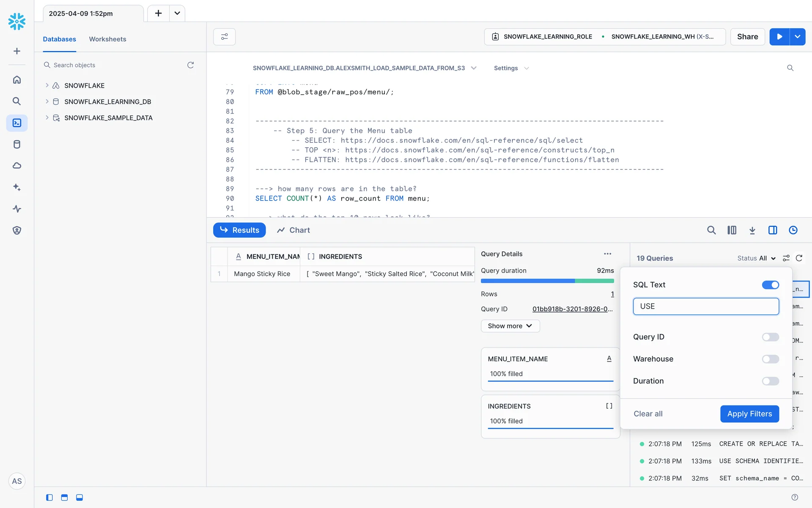Click the query duration progress bar
The height and width of the screenshot is (508, 812).
[547, 281]
